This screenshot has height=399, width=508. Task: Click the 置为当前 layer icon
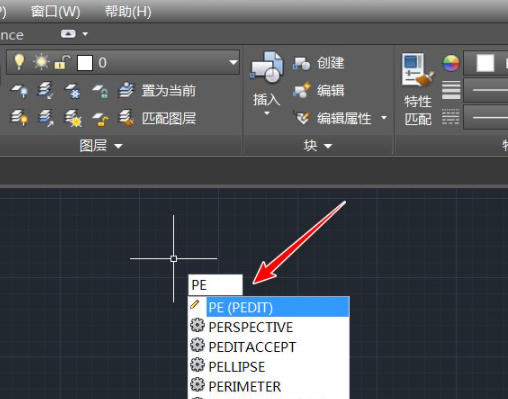click(x=127, y=90)
